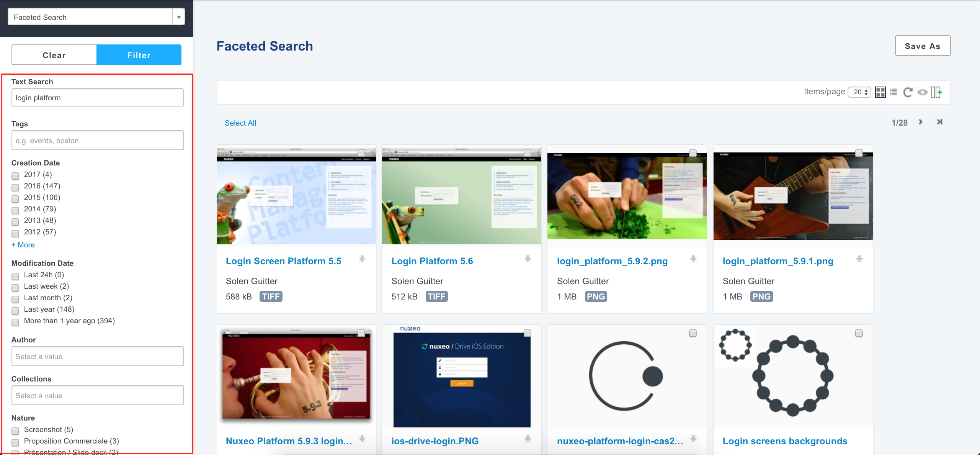This screenshot has width=980, height=455.
Task: Download Nuxeo Platform 5.9.3 login file
Action: coord(362,439)
